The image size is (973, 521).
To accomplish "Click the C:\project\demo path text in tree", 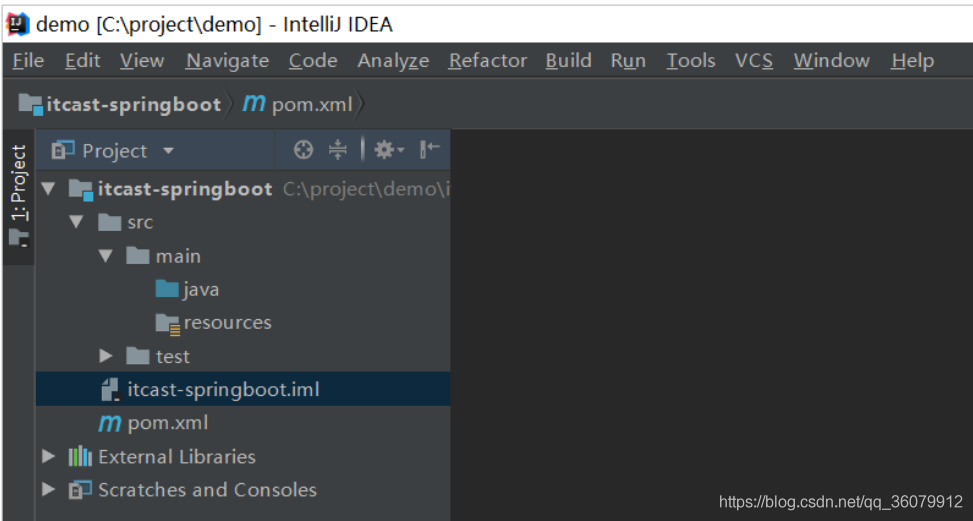I will (366, 189).
